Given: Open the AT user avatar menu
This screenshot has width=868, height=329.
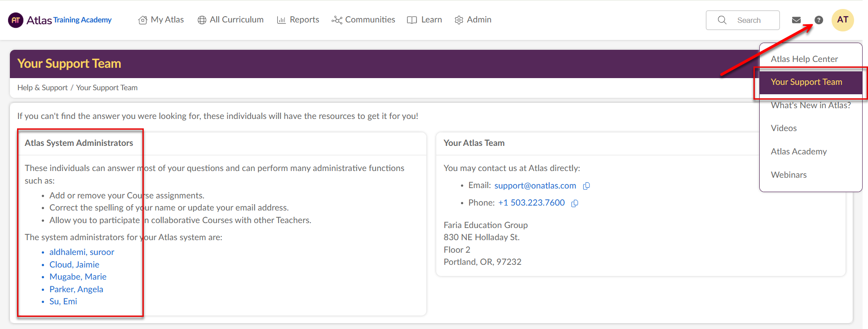Looking at the screenshot, I should click(x=843, y=20).
